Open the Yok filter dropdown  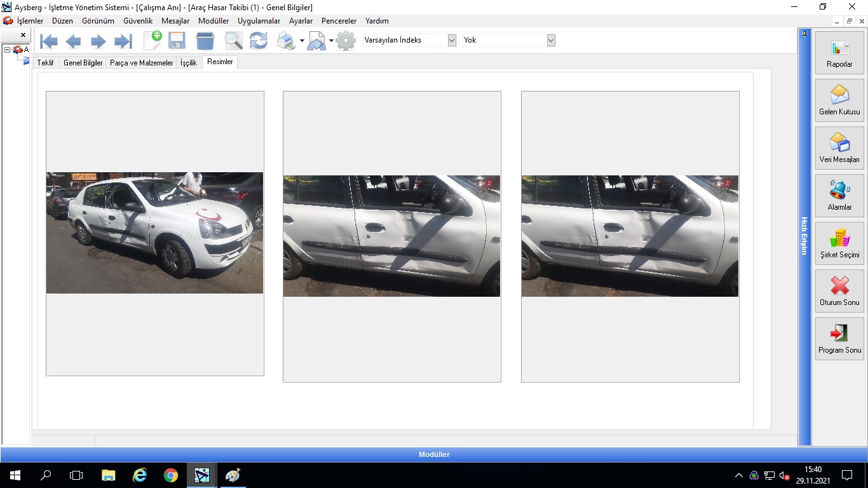pyautogui.click(x=551, y=40)
